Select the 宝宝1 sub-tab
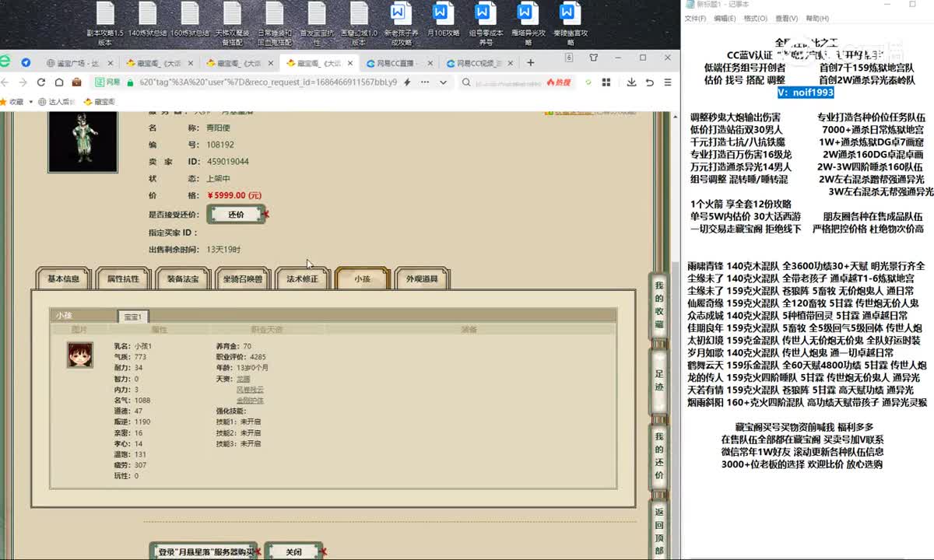This screenshot has width=934, height=560. (x=132, y=317)
